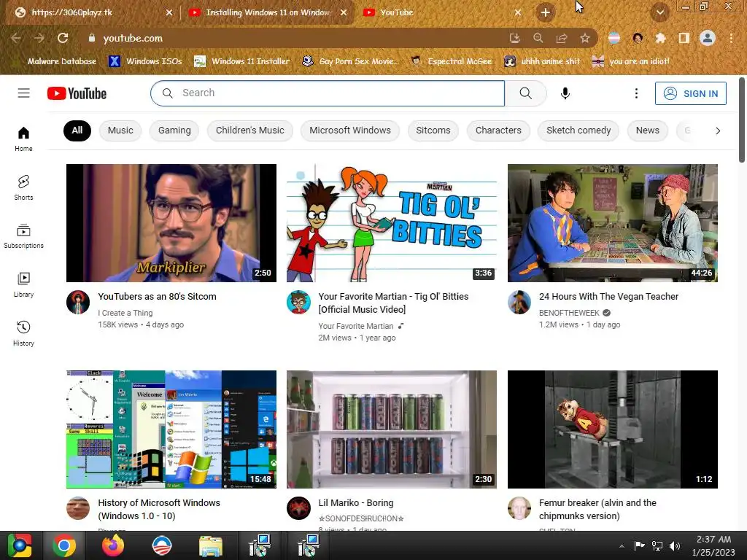Play the History of Microsoft Windows thumbnail
The image size is (747, 560).
171,429
